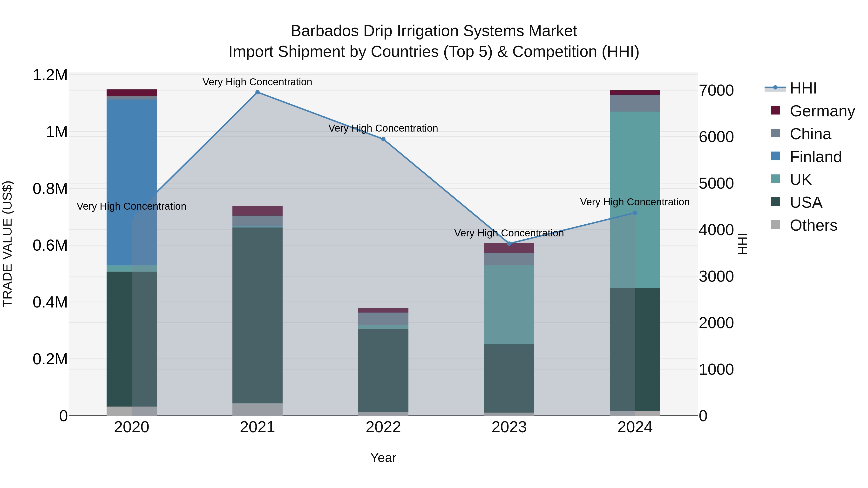This screenshot has height=488, width=868.
Task: Click the 'Very High Concentration' label near 2024
Action: (x=635, y=202)
